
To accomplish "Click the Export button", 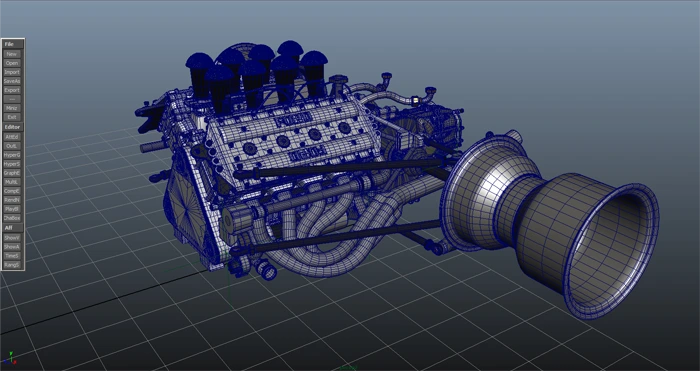I will click(12, 90).
